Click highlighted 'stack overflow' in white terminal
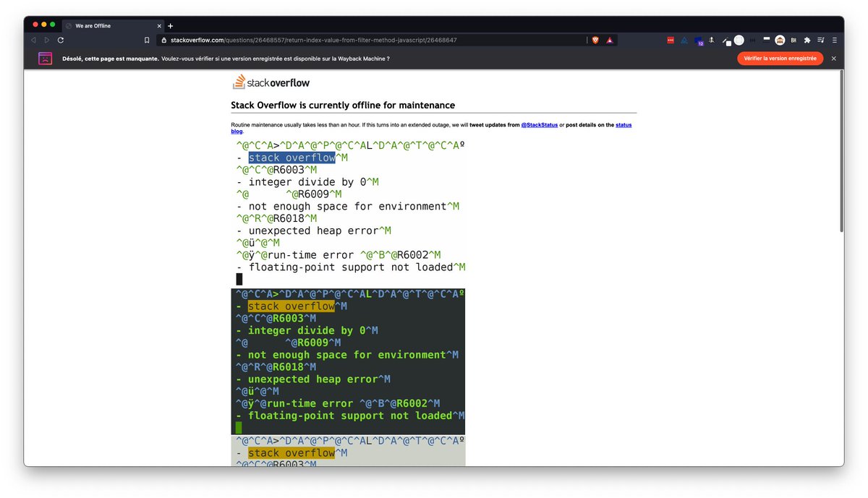The height and width of the screenshot is (498, 868). click(292, 158)
